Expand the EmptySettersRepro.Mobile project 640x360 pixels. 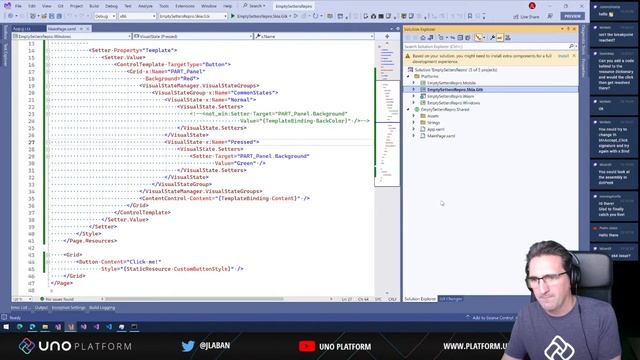coord(414,83)
